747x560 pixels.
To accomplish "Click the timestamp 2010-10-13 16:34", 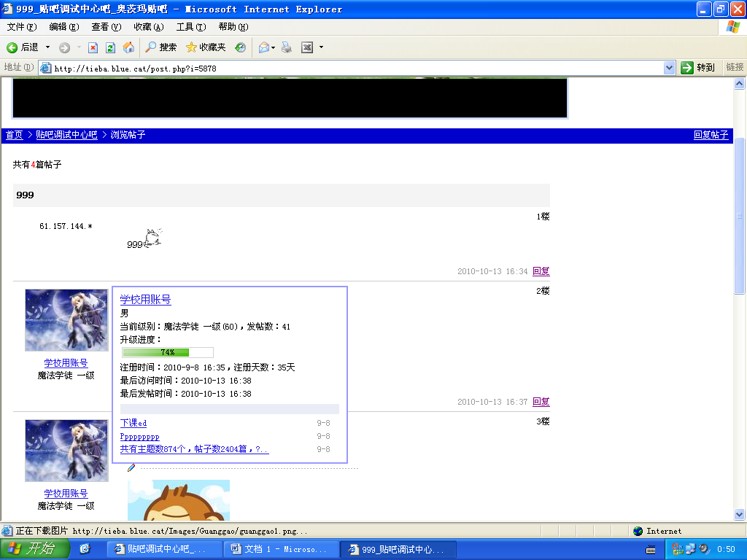I will point(492,271).
